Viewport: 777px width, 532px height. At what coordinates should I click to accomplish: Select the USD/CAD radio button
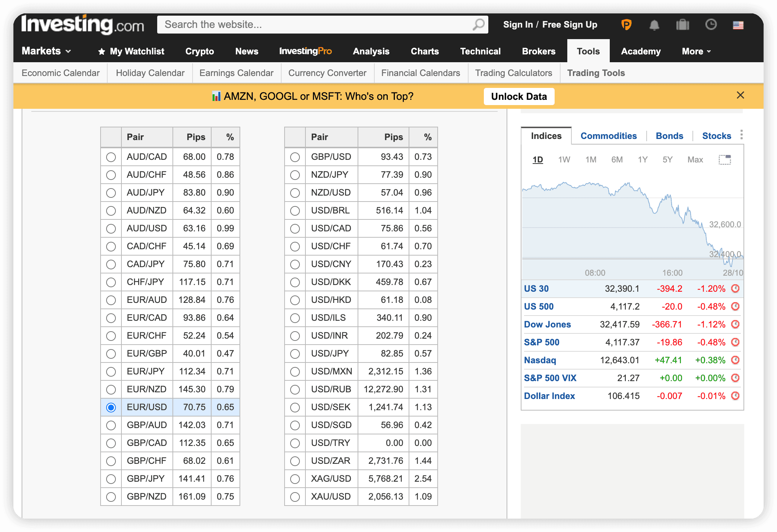pos(295,229)
